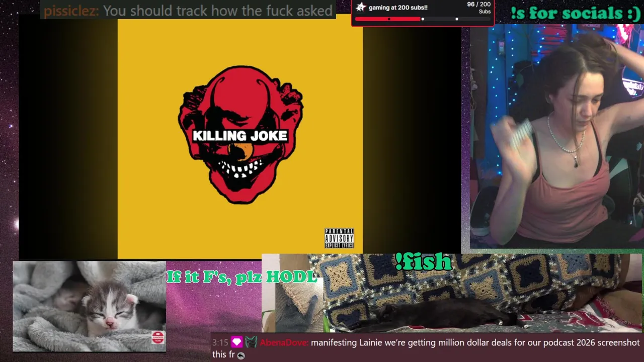Click the streamer webcam feed
This screenshot has height=362, width=644.
557,137
